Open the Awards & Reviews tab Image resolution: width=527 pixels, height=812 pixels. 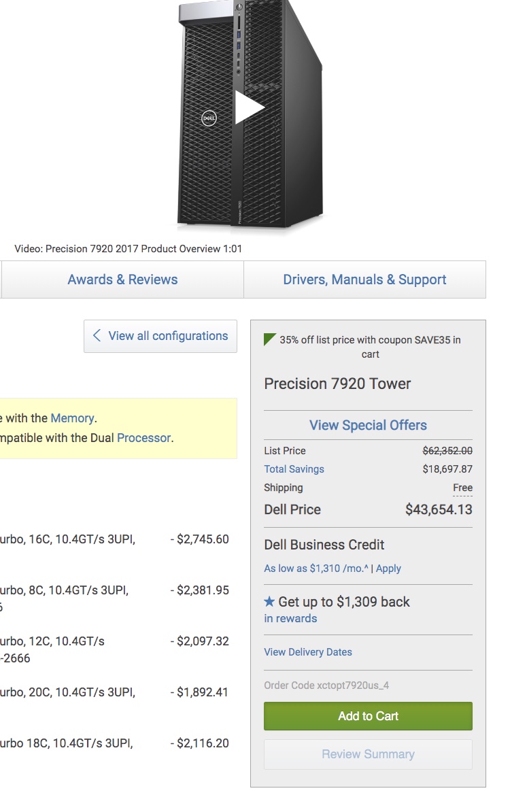(122, 280)
